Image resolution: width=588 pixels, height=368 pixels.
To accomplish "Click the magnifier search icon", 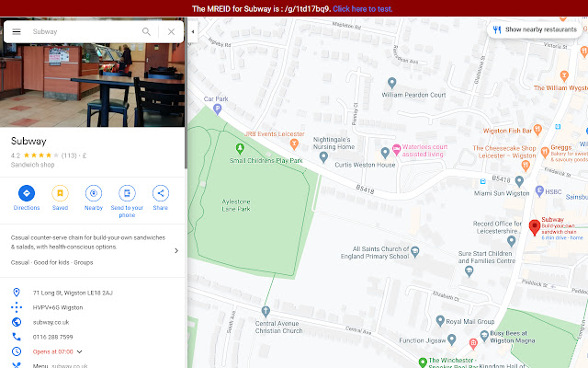I will point(146,31).
